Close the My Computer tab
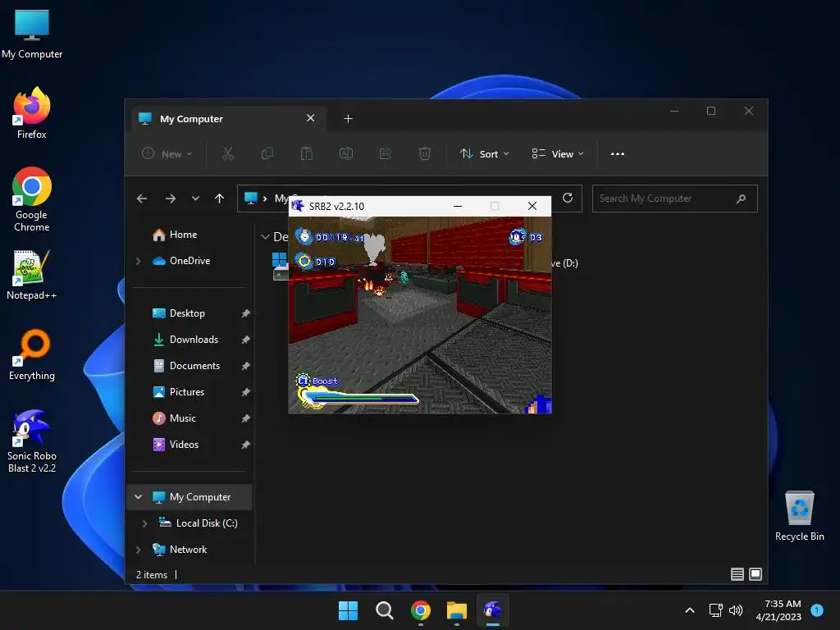 (310, 118)
